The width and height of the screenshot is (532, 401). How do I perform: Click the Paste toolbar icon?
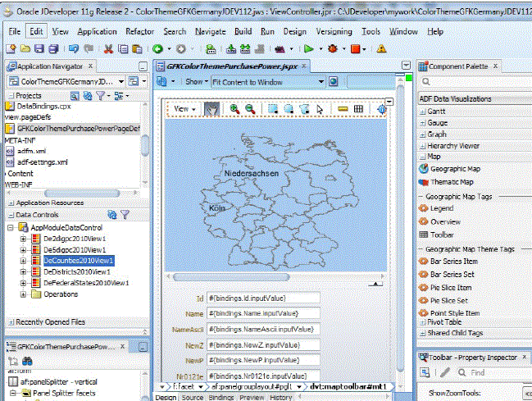[137, 49]
